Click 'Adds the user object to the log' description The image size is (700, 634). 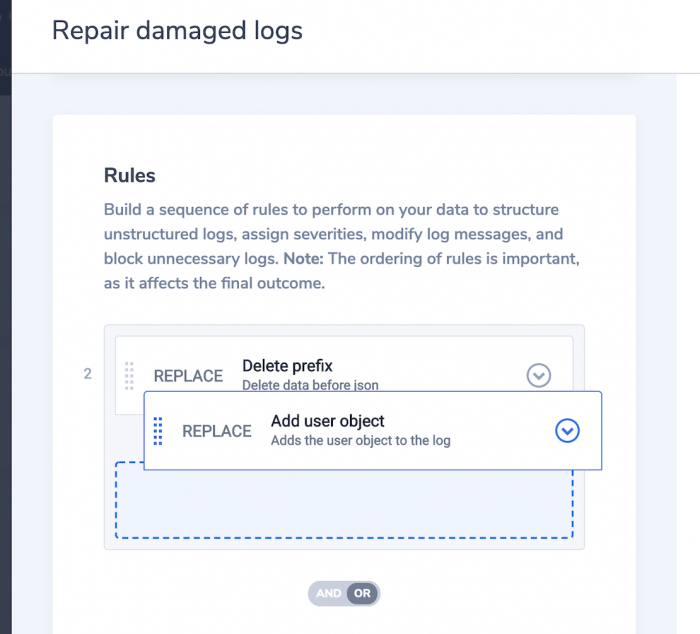tap(361, 441)
